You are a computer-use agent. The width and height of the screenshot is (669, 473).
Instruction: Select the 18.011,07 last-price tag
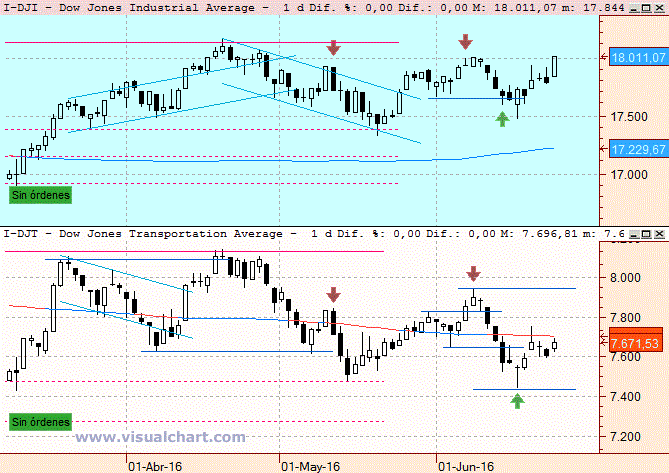point(638,57)
